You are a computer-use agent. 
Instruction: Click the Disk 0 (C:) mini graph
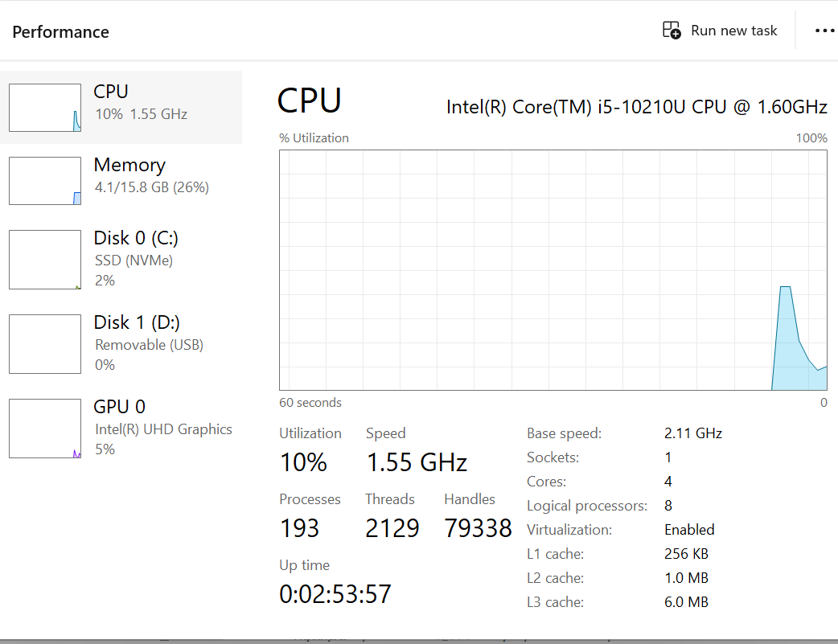[45, 260]
